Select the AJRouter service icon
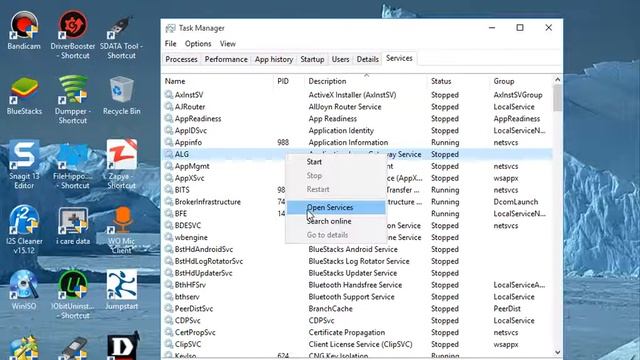Viewport: 640px width, 360px height. pos(169,107)
